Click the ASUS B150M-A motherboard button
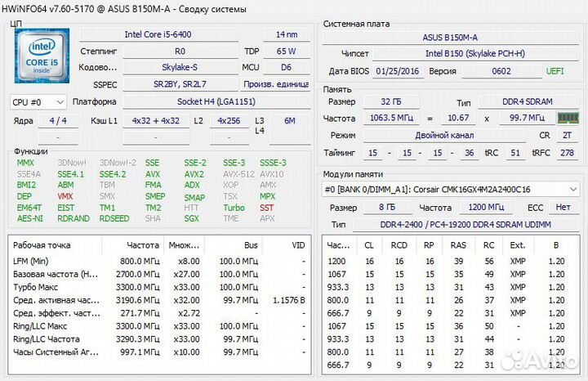 pos(450,38)
